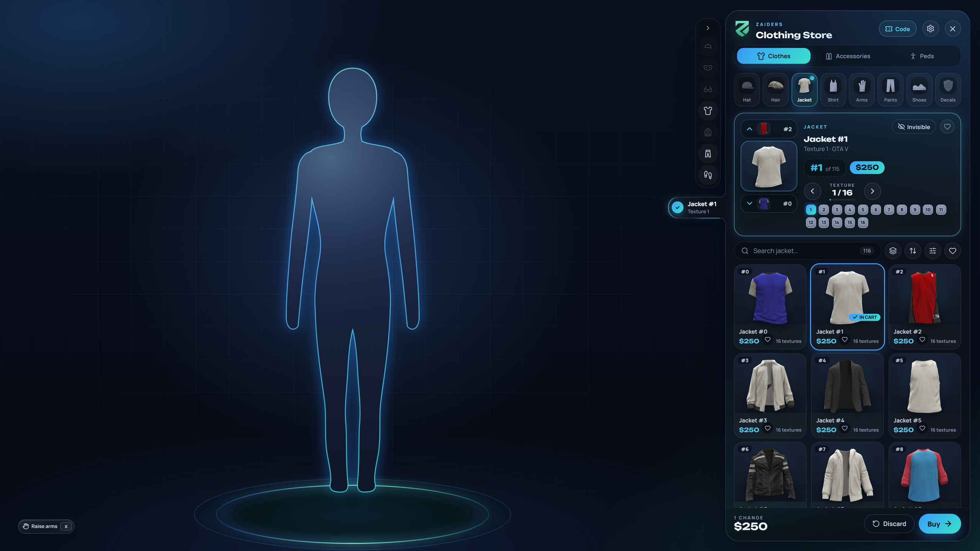
Task: Click the mask icon in side strip
Action: [708, 68]
